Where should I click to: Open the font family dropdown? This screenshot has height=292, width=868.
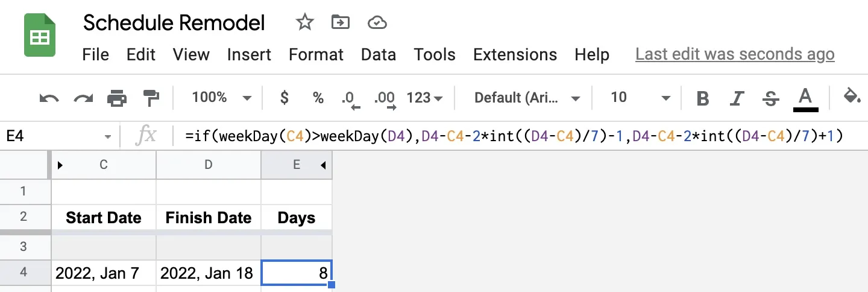click(527, 98)
